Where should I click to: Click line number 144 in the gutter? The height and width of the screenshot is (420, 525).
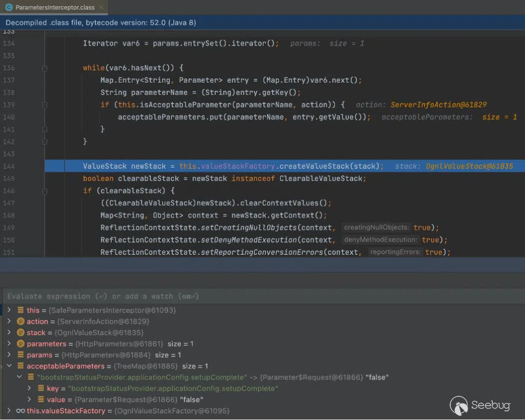pos(9,166)
